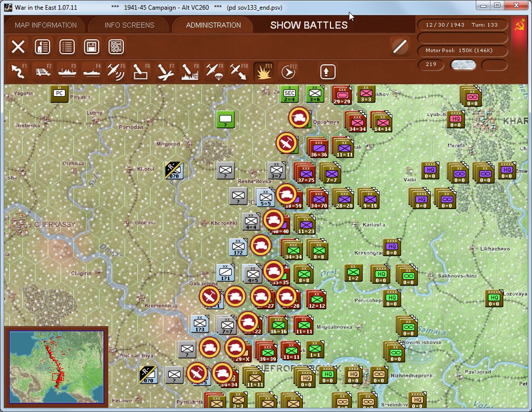Click the air battle marker below Oposhnya
Image resolution: width=532 pixels, height=412 pixels.
coord(286,143)
